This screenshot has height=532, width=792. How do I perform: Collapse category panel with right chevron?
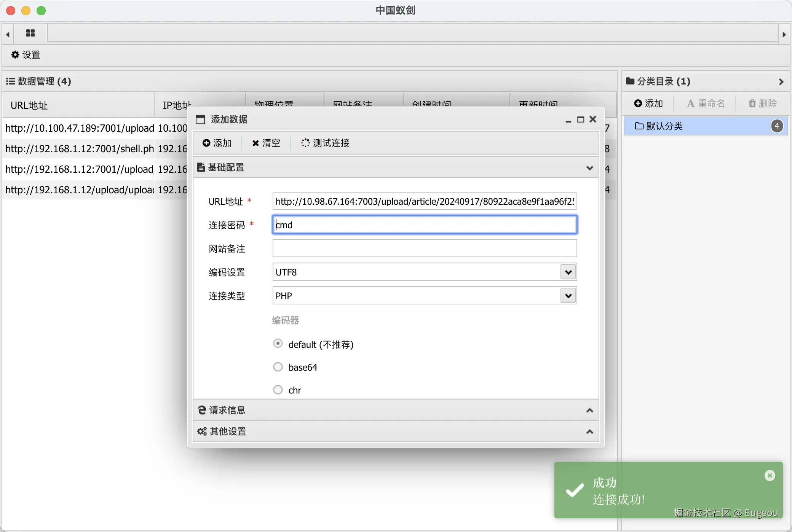(x=781, y=81)
